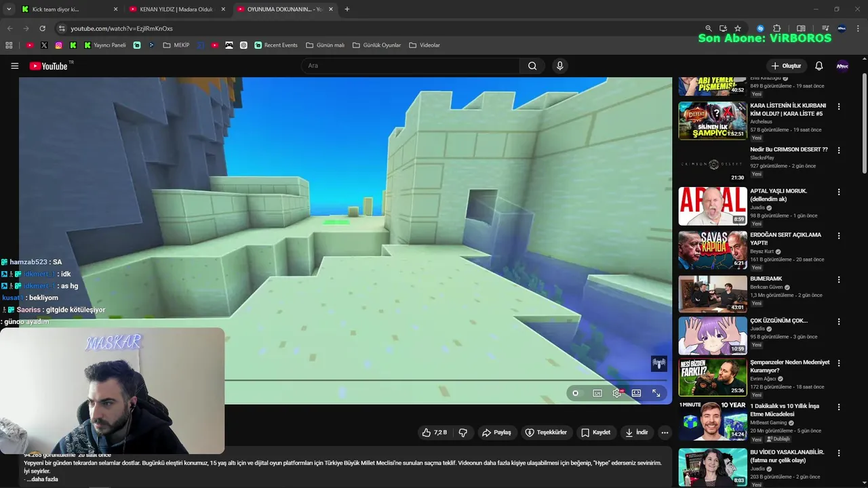This screenshot has width=868, height=488.
Task: Click the Shazam extension icon
Action: click(760, 28)
